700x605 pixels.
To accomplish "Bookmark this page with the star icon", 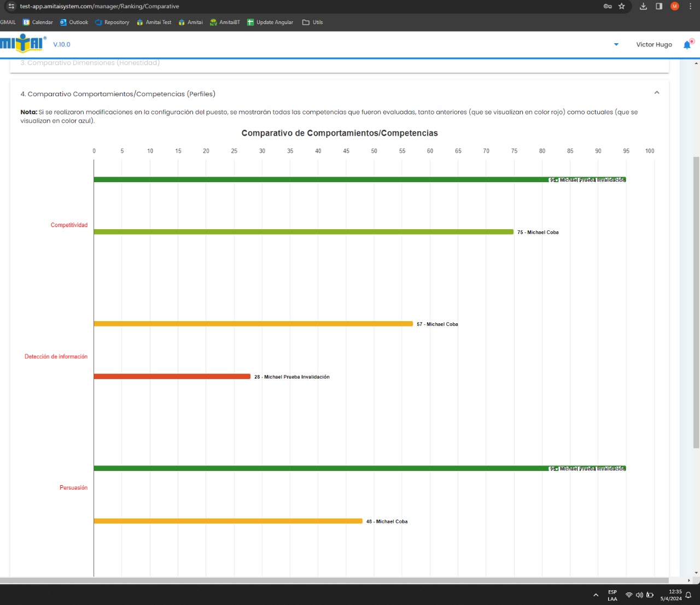I will (x=622, y=7).
